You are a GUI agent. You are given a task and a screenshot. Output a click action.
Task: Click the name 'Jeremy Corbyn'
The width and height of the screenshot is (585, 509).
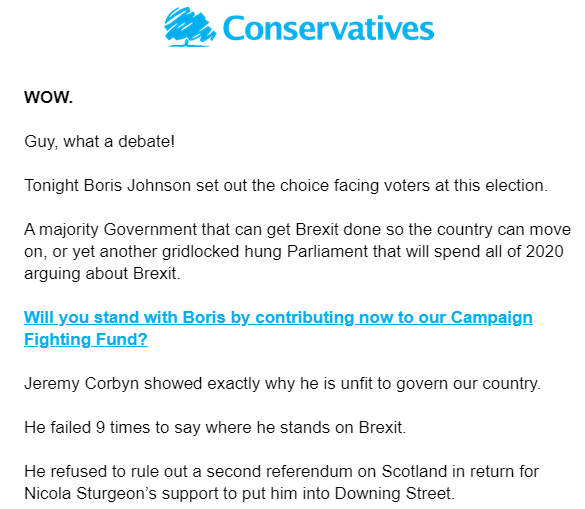pos(81,384)
